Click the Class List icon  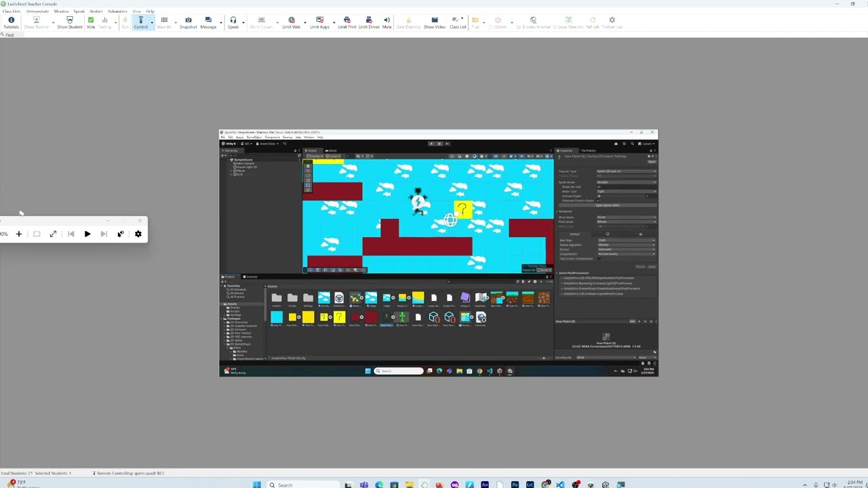[458, 23]
